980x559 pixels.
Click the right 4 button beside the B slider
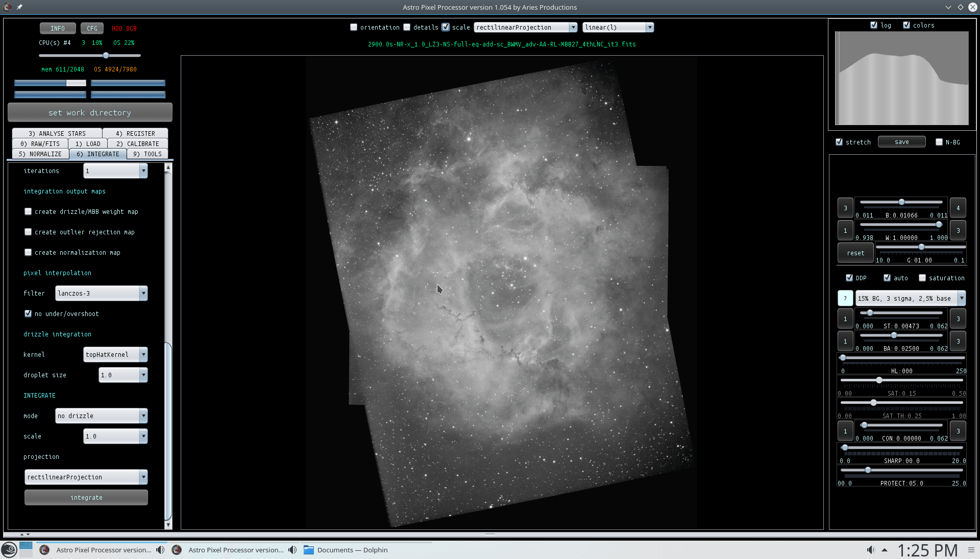(958, 208)
